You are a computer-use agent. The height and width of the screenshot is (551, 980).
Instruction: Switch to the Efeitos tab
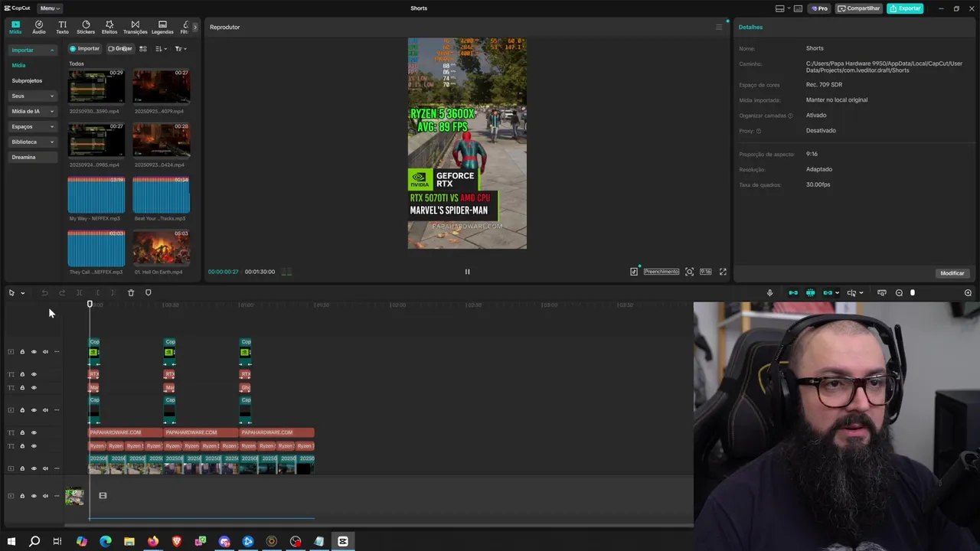tap(109, 28)
